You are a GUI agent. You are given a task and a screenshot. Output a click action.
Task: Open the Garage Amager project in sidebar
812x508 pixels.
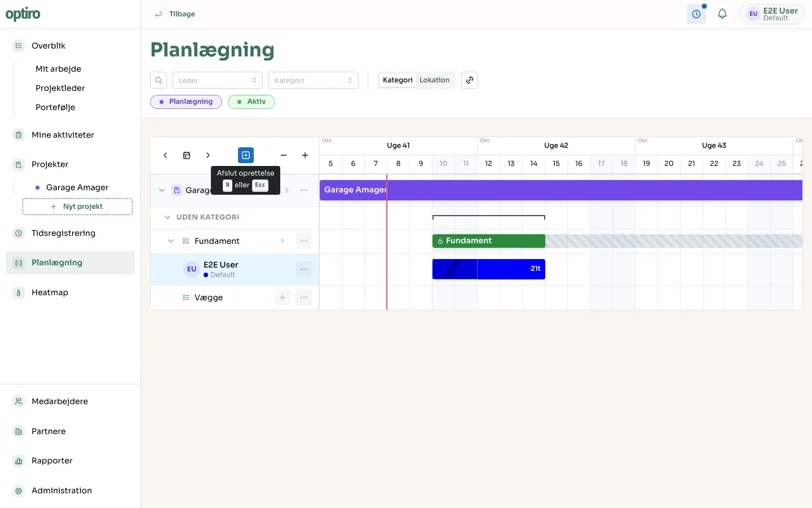[77, 187]
